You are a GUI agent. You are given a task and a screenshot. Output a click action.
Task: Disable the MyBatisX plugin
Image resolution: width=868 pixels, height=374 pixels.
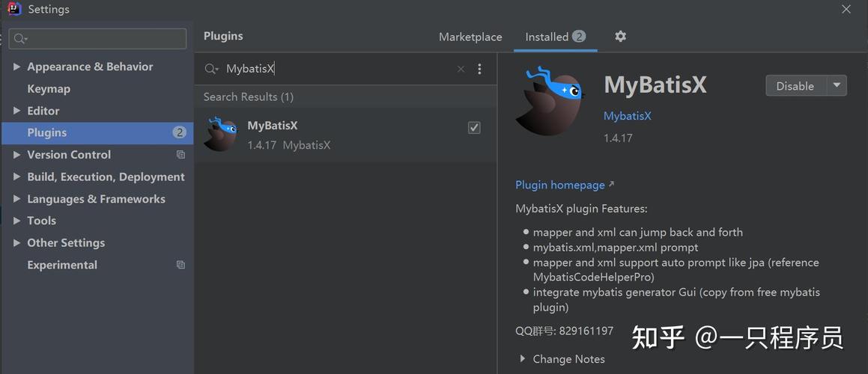795,86
